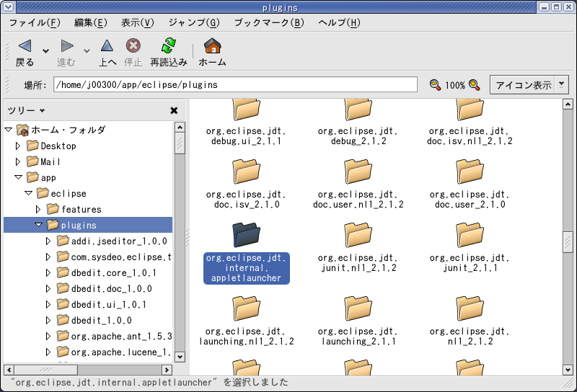
Task: Select org.eclipse.jdt.debug.ui_2.1.1 folder icon
Action: pyautogui.click(x=246, y=110)
